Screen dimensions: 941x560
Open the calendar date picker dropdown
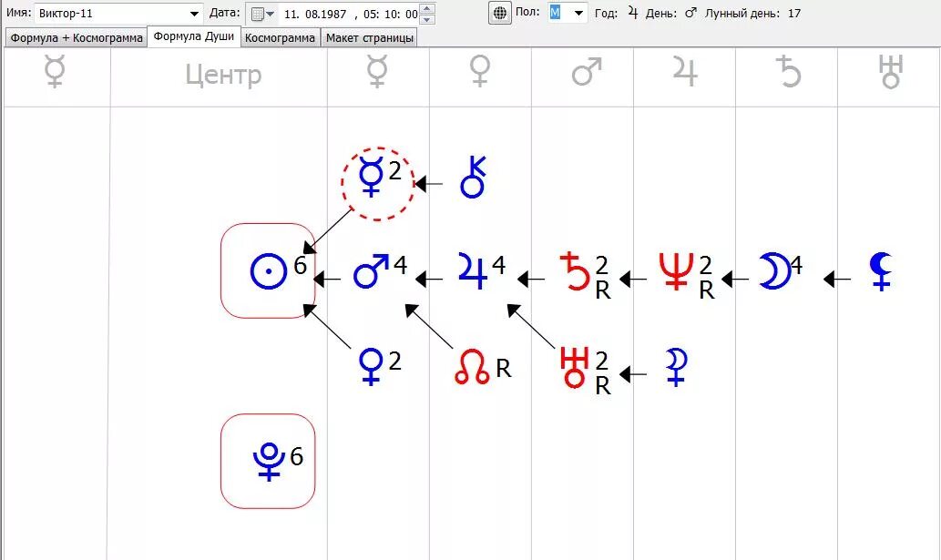tap(263, 14)
